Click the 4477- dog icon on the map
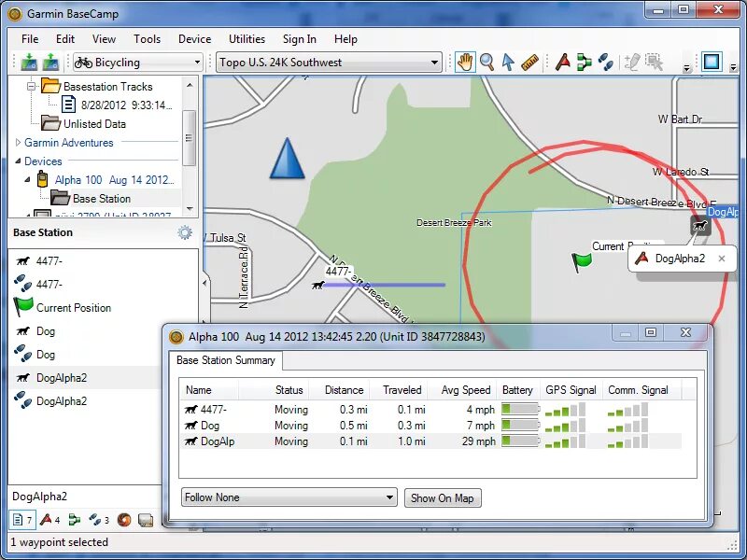The image size is (747, 560). click(317, 285)
